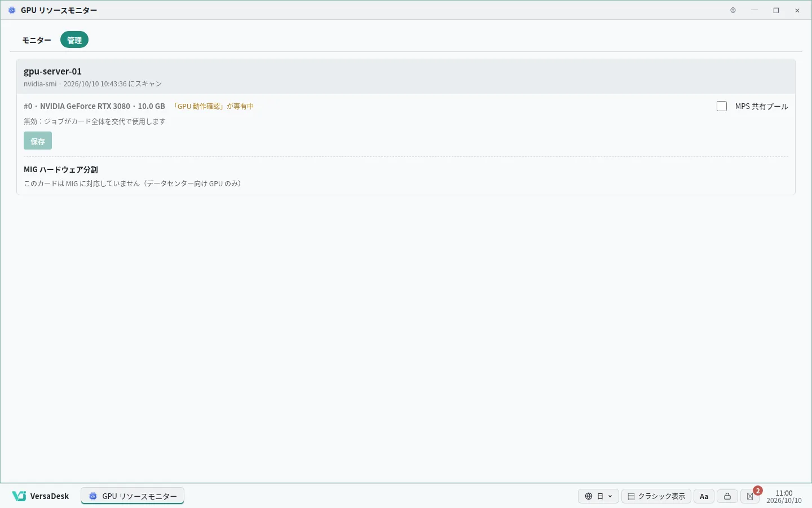The image size is (812, 508).
Task: Open the lock screen icon in the taskbar
Action: click(x=727, y=496)
